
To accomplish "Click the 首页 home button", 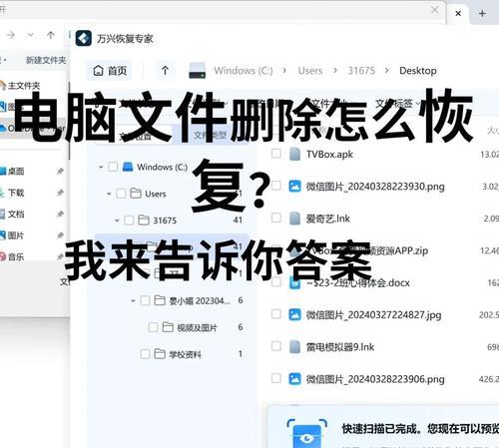I will (x=110, y=71).
